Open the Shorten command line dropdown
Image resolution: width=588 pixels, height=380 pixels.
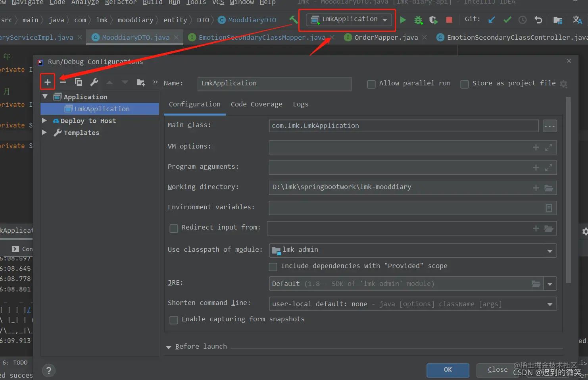click(x=413, y=304)
